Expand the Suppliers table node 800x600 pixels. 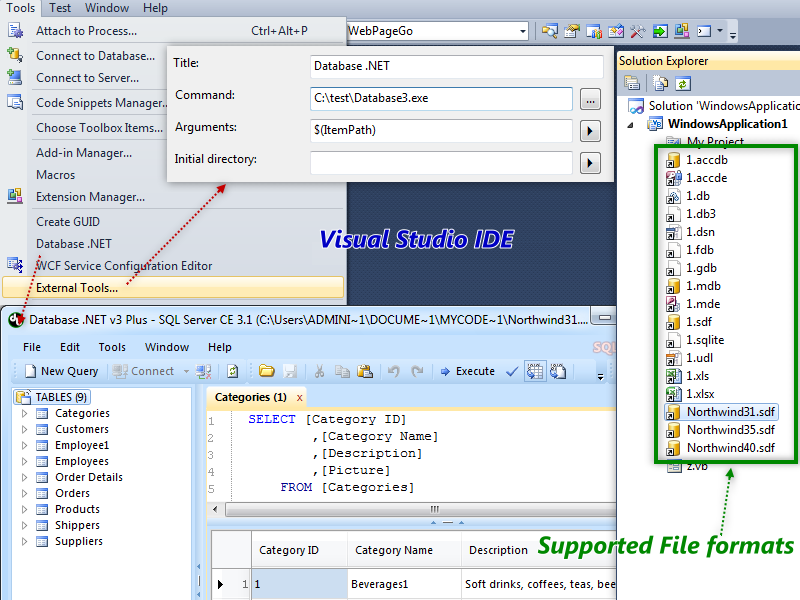[24, 541]
